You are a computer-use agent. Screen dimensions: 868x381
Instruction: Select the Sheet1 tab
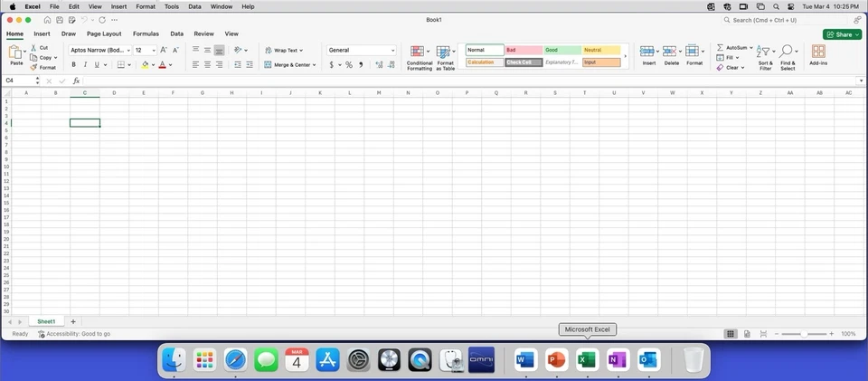[x=46, y=321]
